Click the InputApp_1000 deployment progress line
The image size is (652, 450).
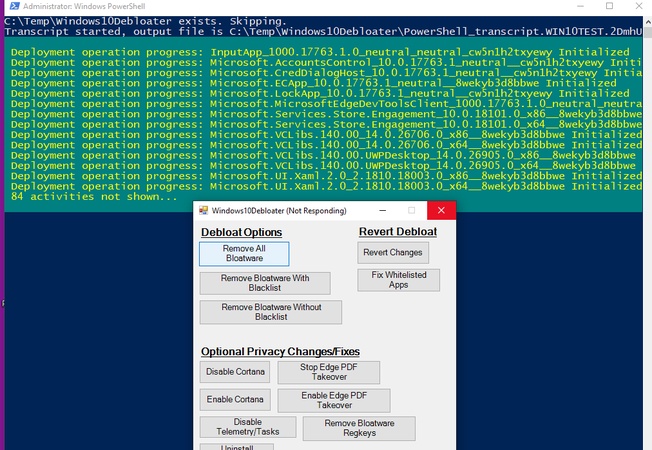(x=320, y=52)
